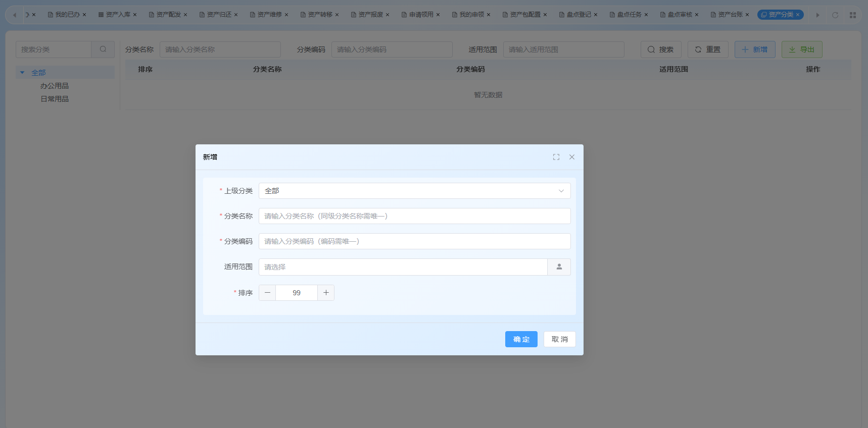
Task: Switch to the 资产配发 tab
Action: [168, 15]
